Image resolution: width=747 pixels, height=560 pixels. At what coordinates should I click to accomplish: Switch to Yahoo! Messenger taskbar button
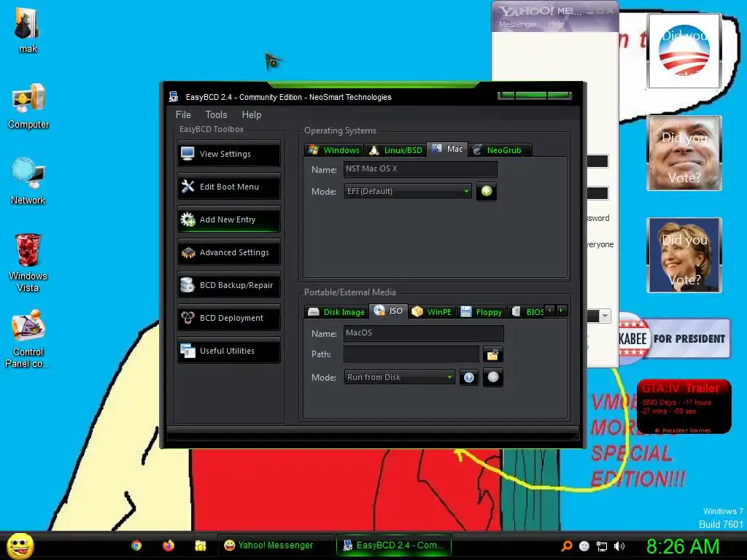click(275, 545)
